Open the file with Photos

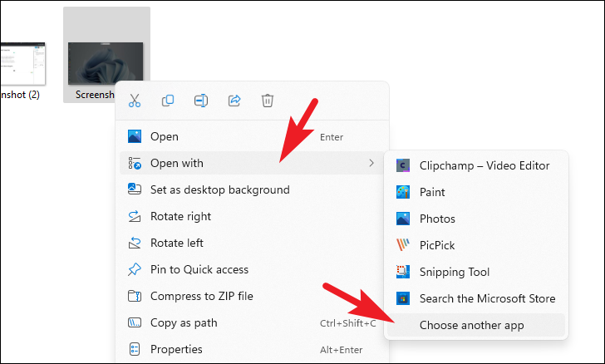point(476,219)
